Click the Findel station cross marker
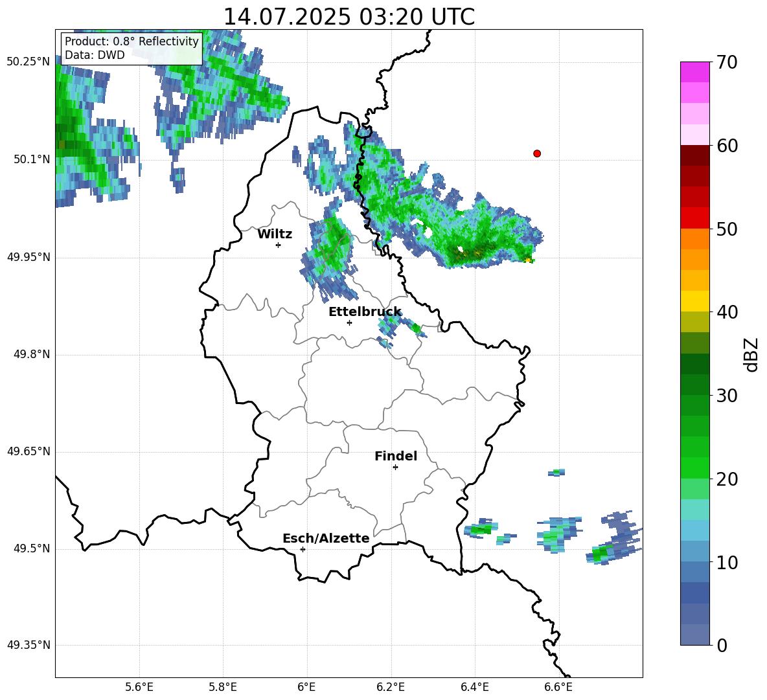 [x=395, y=468]
